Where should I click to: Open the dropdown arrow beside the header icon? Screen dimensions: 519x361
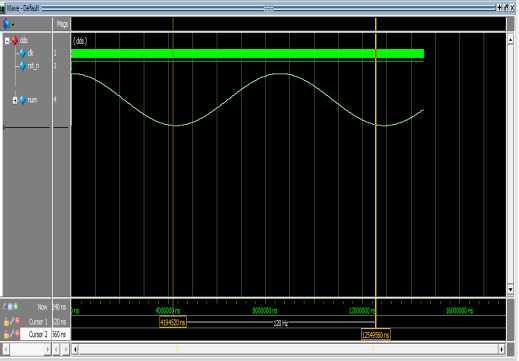click(13, 25)
